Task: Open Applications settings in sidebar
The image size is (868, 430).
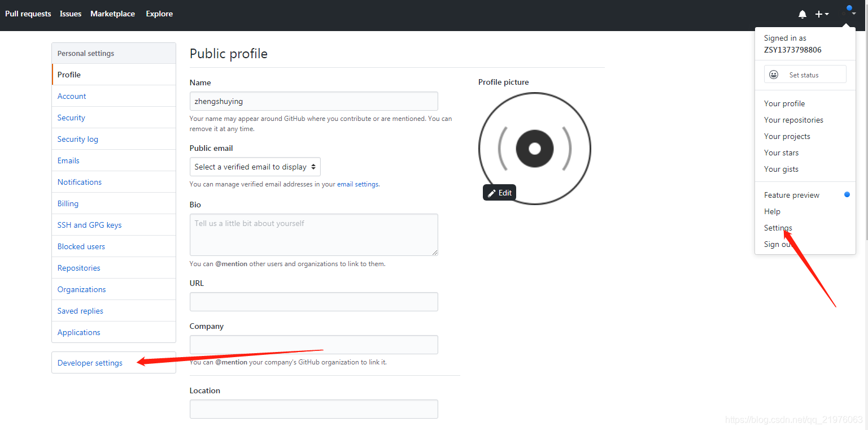Action: coord(114,332)
